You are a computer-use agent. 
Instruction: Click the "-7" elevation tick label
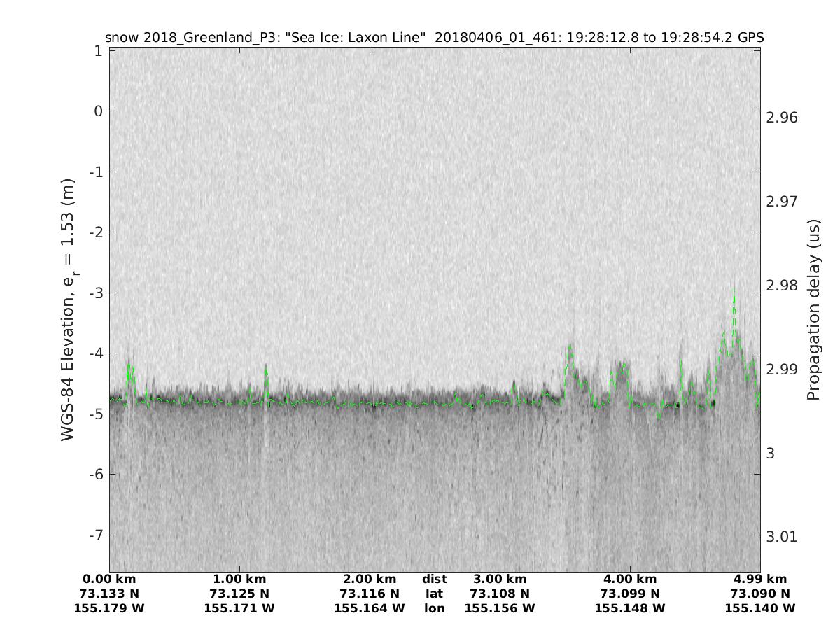[94, 535]
